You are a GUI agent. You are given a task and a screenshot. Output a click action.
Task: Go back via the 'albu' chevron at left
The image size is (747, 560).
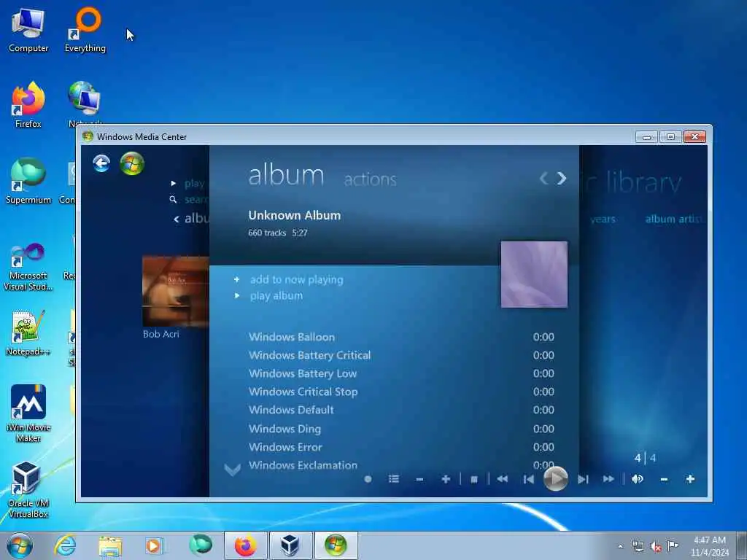177,219
